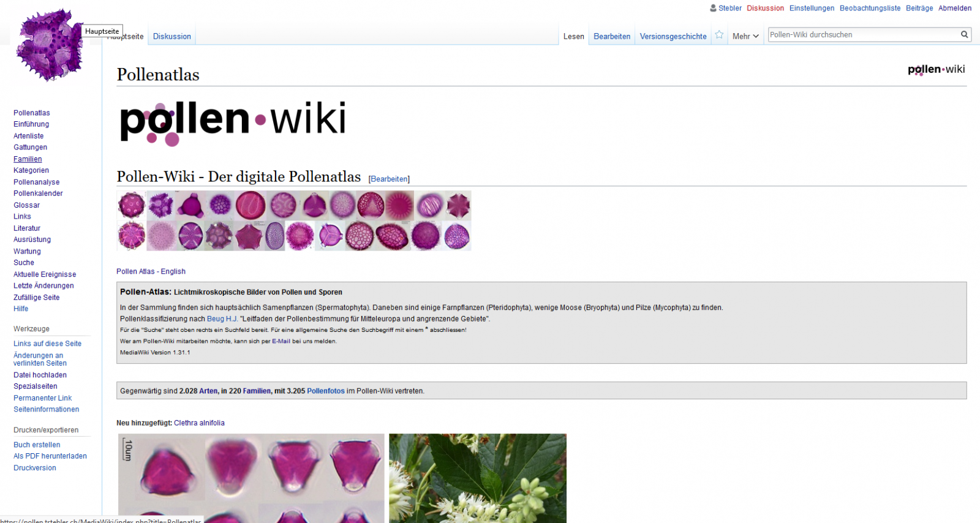Open Glossar in the sidebar
Viewport: 980px width, 523px height.
tap(27, 205)
